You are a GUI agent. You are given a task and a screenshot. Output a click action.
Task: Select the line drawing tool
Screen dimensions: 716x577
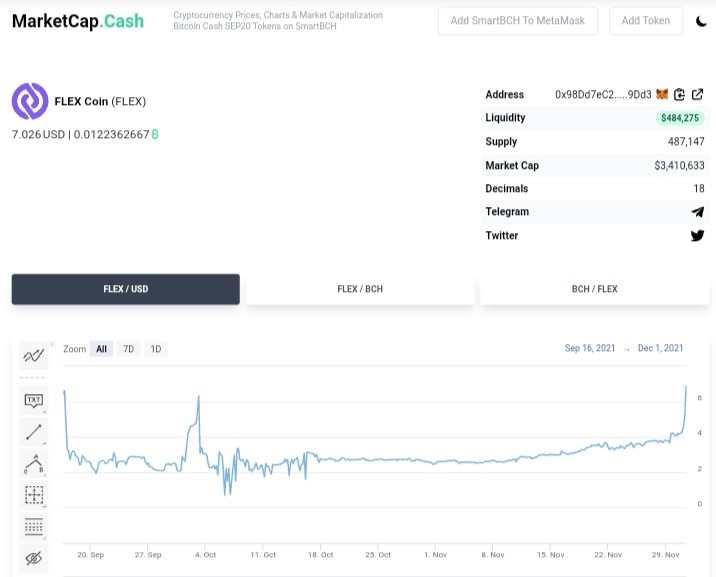pyautogui.click(x=34, y=432)
